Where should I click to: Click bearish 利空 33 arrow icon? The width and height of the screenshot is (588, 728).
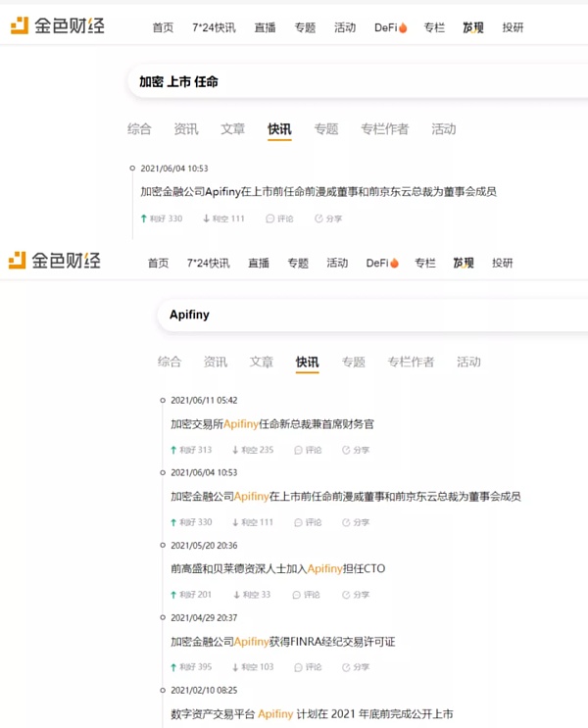click(235, 595)
